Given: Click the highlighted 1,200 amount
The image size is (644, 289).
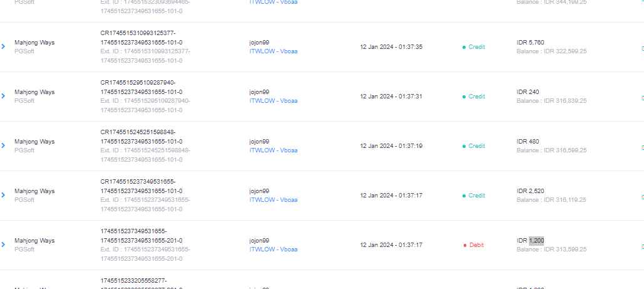Looking at the screenshot, I should [x=536, y=240].
